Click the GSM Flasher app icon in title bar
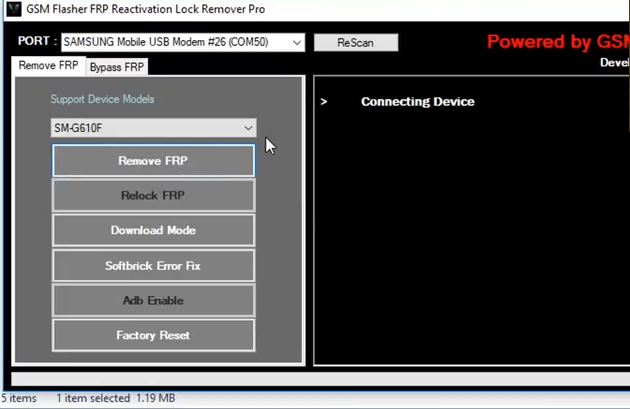 14,9
